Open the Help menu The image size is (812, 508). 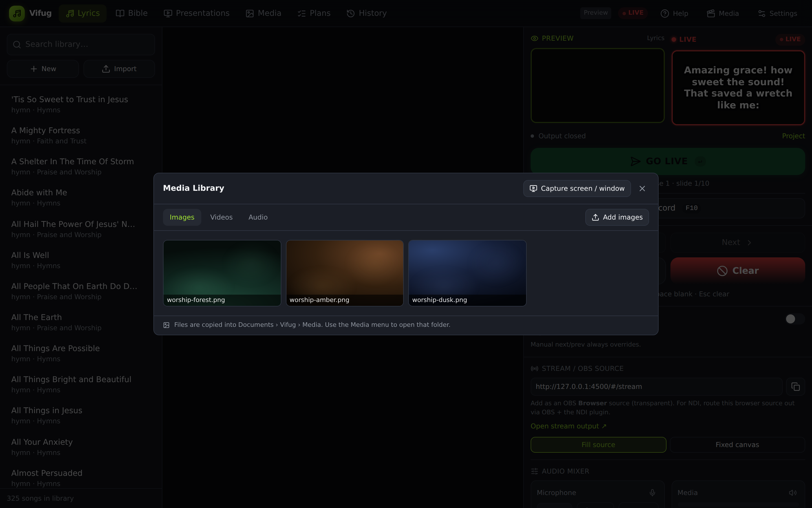[674, 14]
